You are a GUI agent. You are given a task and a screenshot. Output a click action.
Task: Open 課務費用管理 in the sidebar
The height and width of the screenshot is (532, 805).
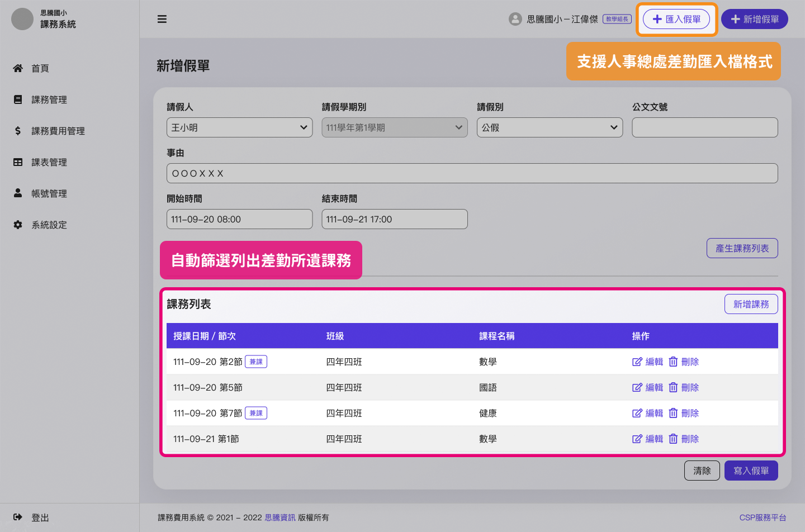[x=58, y=131]
